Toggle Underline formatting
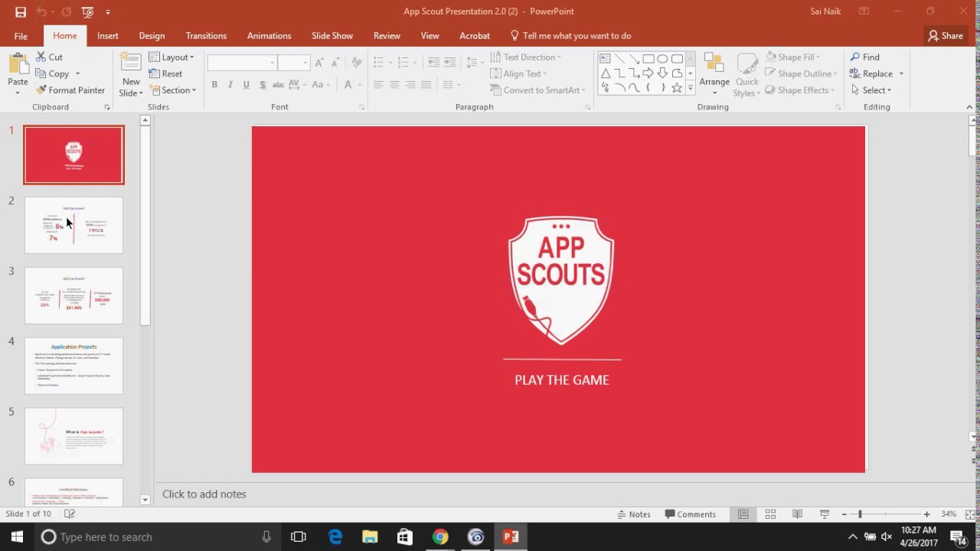Image resolution: width=980 pixels, height=551 pixels. [x=246, y=84]
